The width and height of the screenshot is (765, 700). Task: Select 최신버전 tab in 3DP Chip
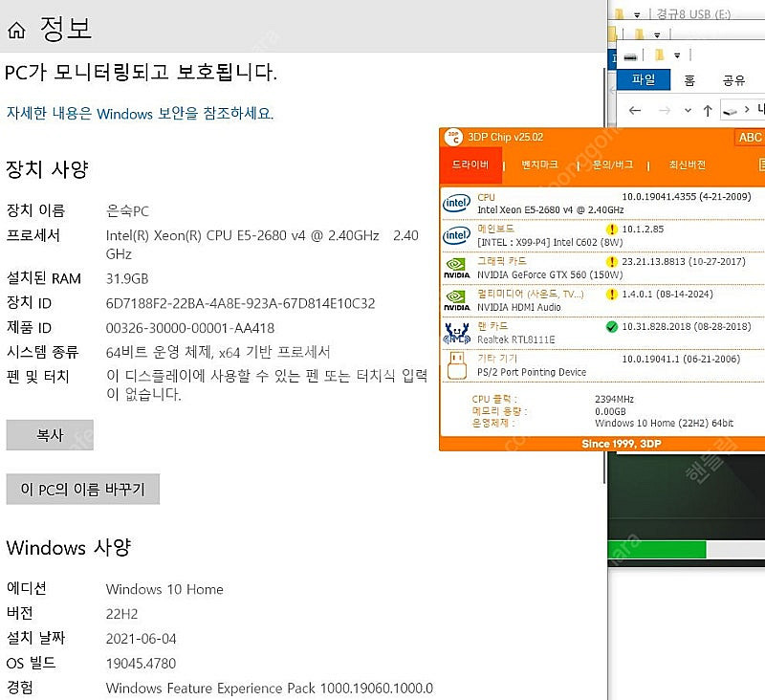coord(688,164)
